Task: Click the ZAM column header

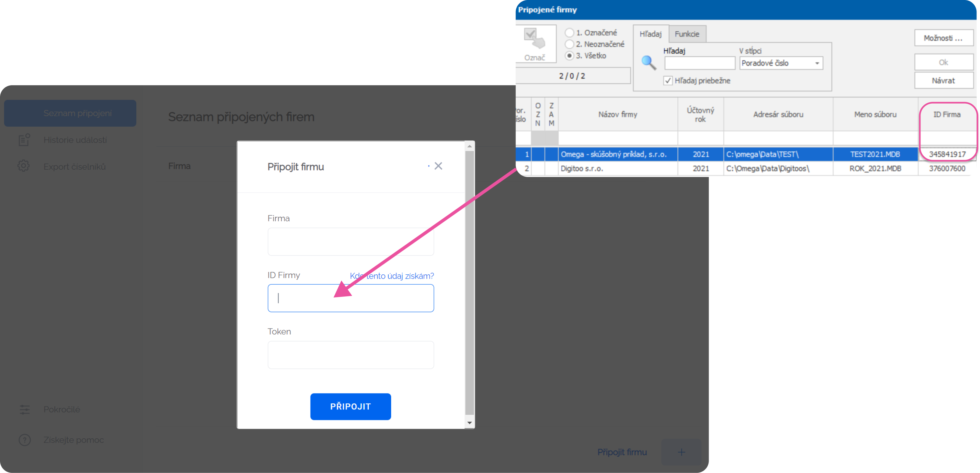Action: click(x=551, y=114)
